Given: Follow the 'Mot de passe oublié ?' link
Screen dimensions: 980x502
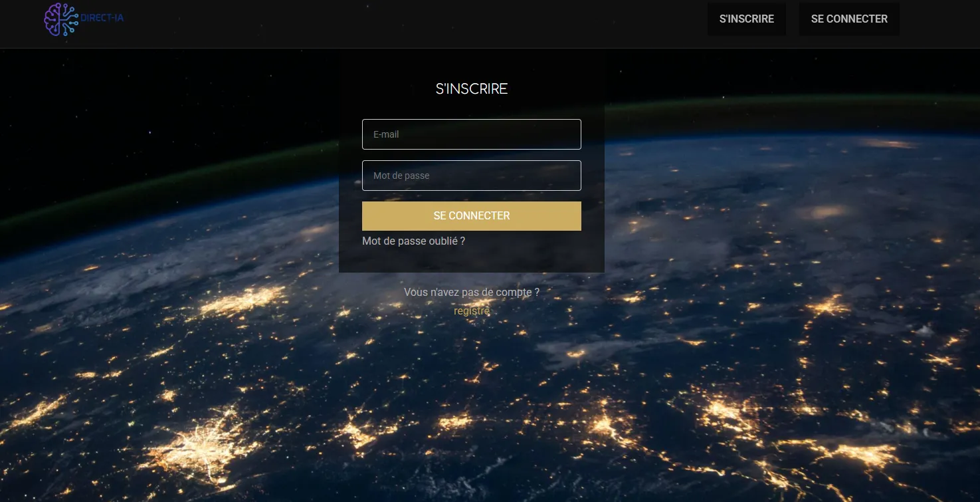Looking at the screenshot, I should pyautogui.click(x=413, y=241).
